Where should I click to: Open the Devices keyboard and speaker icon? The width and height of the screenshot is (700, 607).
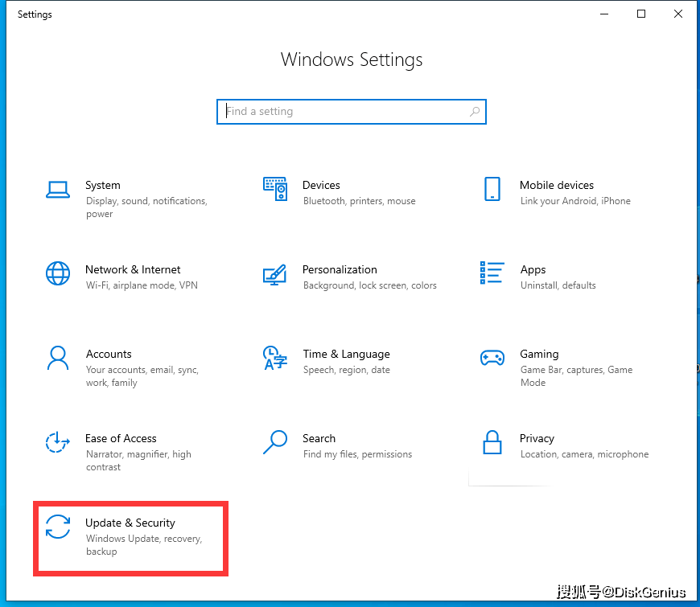[x=275, y=189]
